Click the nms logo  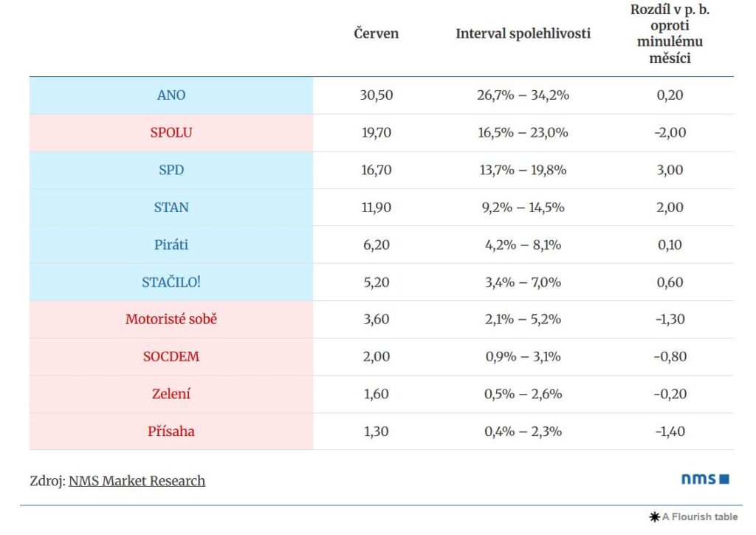click(x=704, y=480)
